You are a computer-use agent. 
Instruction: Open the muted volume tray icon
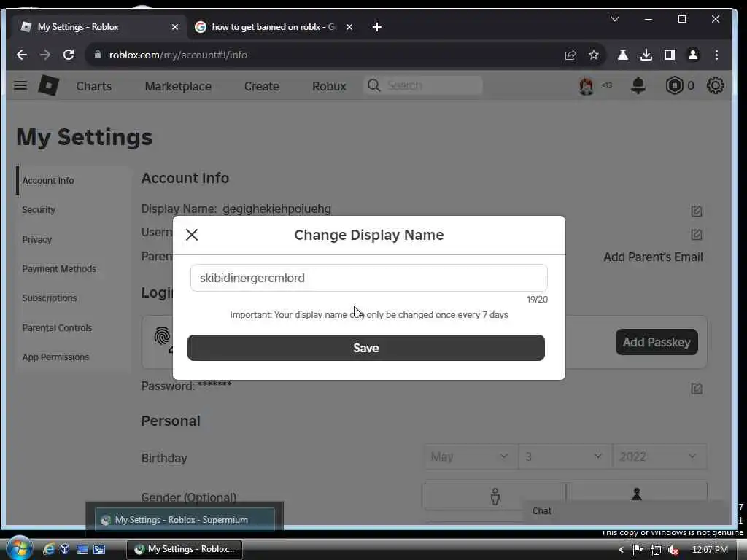click(673, 550)
